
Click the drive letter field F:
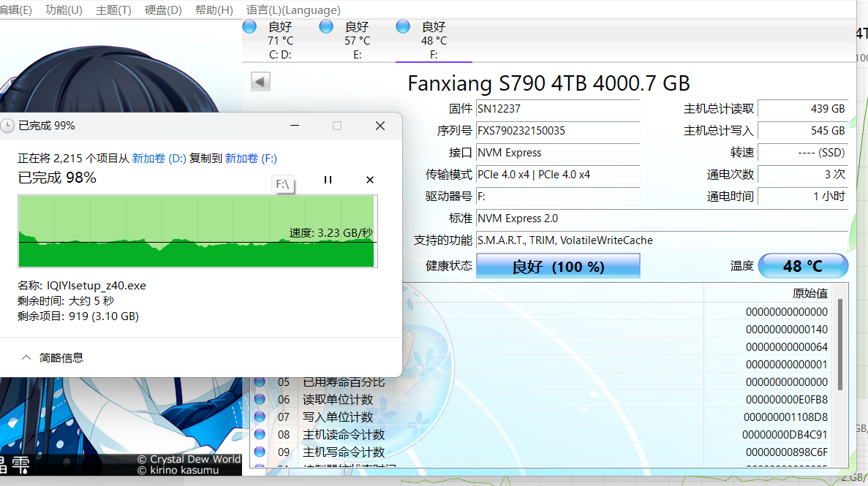(558, 197)
